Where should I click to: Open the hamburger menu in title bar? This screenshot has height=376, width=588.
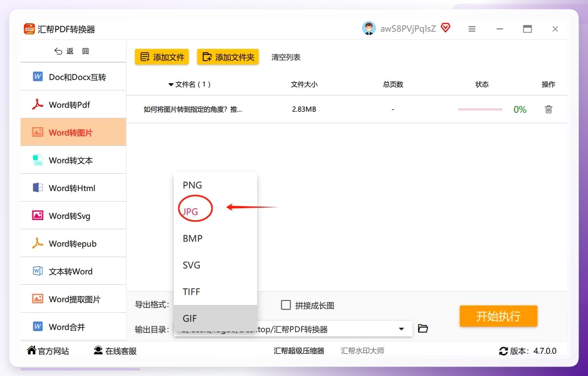tap(472, 29)
